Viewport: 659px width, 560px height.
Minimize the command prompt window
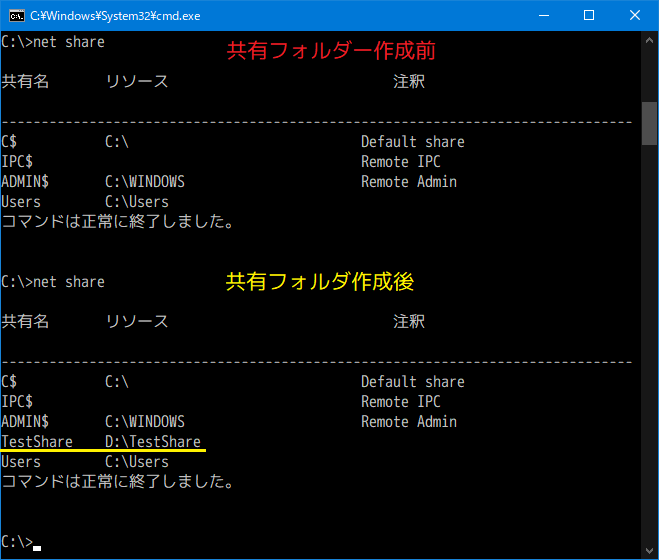point(543,15)
